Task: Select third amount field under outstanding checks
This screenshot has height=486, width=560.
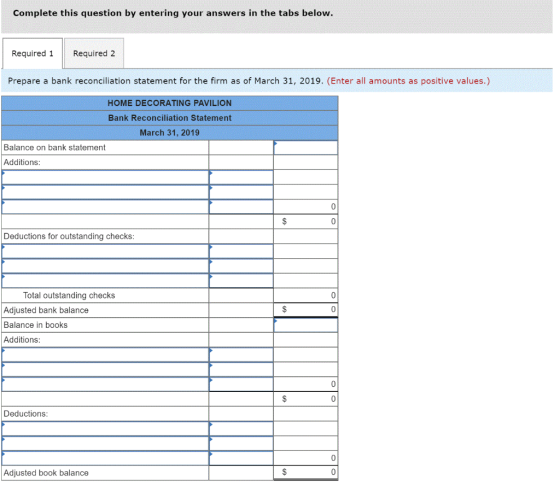Action: click(x=241, y=281)
